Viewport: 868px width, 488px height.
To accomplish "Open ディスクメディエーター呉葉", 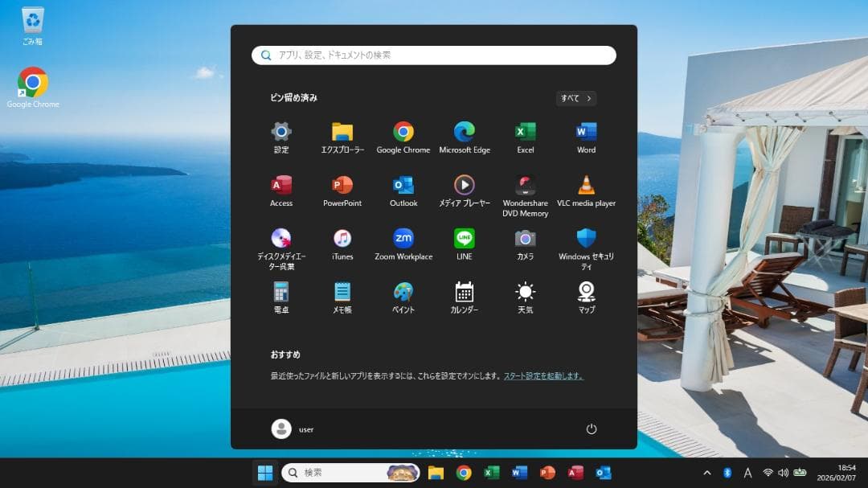I will point(281,239).
